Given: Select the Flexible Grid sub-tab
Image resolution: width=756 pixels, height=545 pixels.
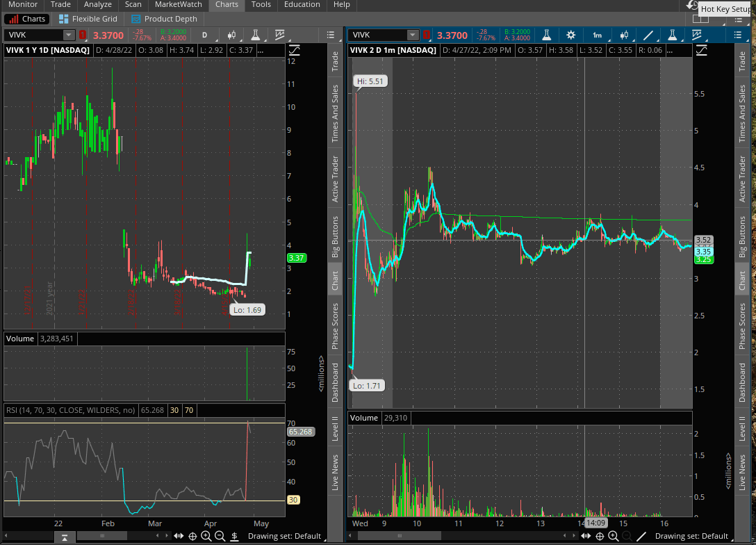Looking at the screenshot, I should 88,19.
